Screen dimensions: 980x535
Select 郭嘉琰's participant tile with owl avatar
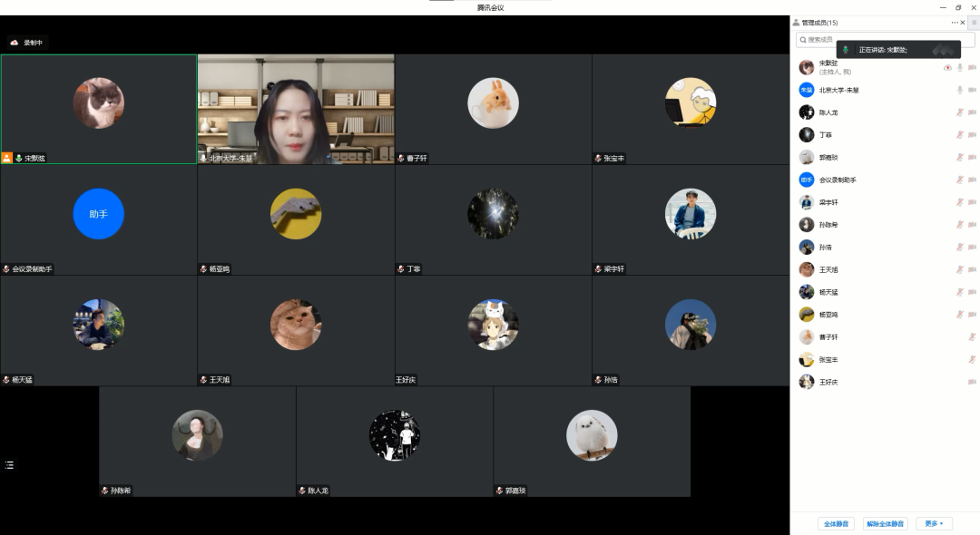click(x=592, y=441)
